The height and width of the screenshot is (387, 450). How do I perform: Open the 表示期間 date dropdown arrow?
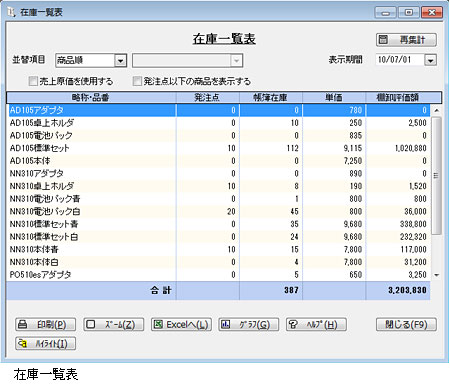click(430, 60)
